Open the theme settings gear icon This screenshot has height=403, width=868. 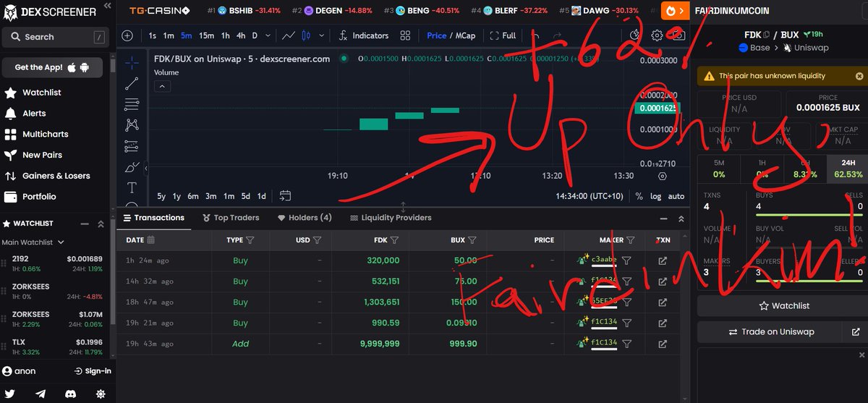coord(101,394)
